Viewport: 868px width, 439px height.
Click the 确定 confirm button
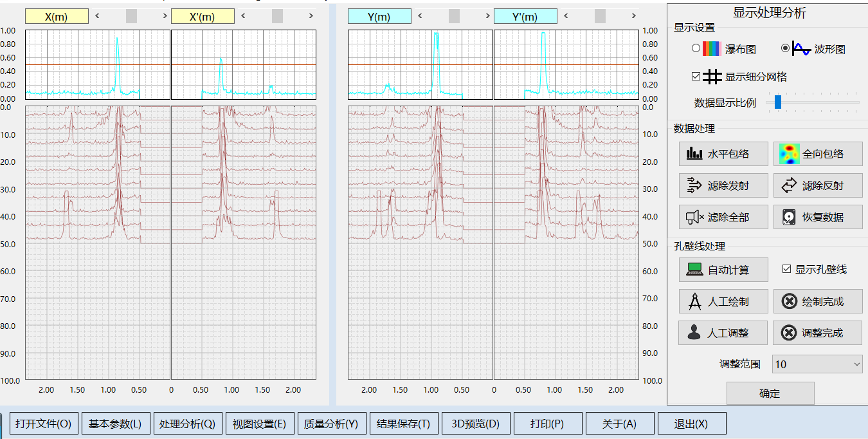770,393
